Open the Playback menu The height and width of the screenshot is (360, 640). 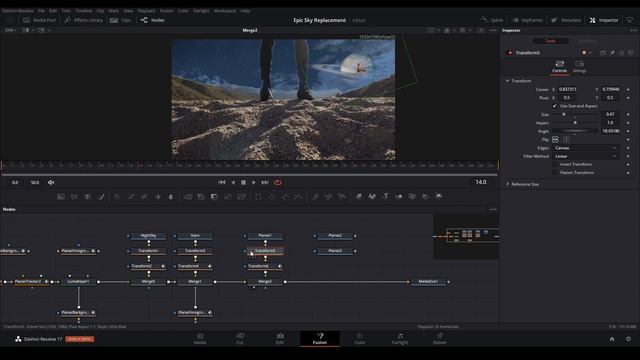tap(146, 11)
